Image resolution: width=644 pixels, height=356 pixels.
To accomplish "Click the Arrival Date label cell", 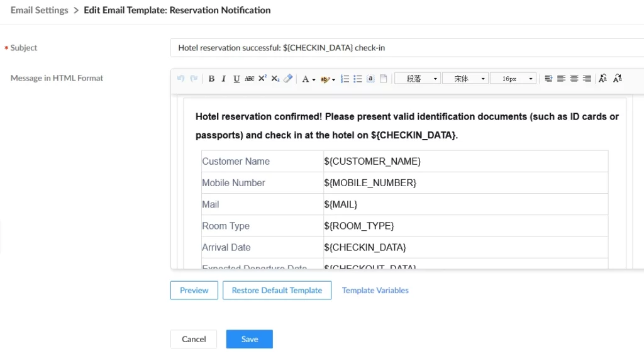I will click(x=262, y=248).
